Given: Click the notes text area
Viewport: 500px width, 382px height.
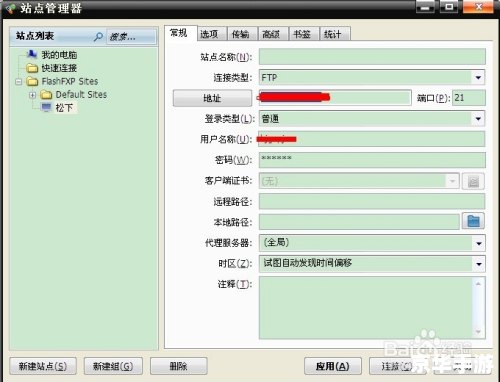Looking at the screenshot, I should pyautogui.click(x=366, y=308).
